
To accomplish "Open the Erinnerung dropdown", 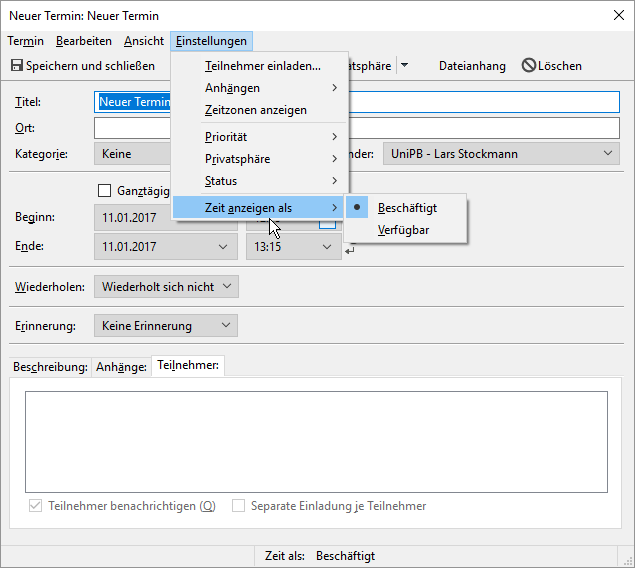I will [166, 325].
